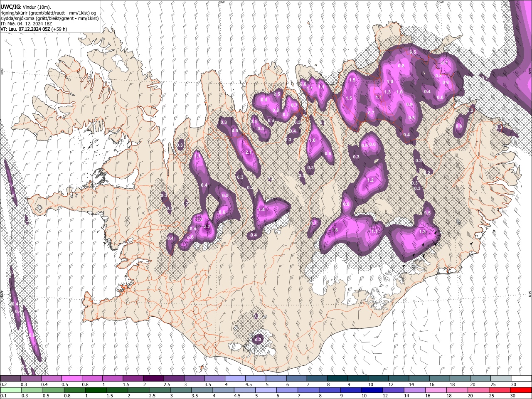Click the 0.1 label under the lower legend
532x399 pixels.
pyautogui.click(x=3, y=396)
